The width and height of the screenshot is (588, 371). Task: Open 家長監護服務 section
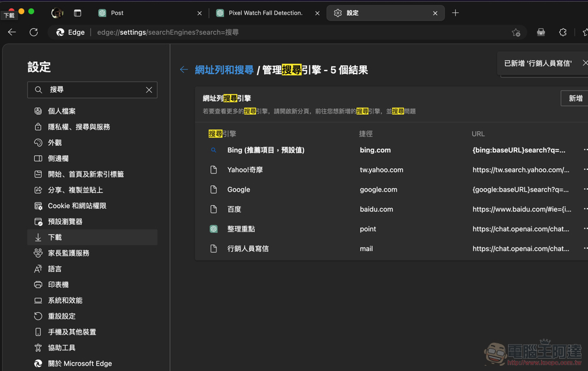[92, 253]
